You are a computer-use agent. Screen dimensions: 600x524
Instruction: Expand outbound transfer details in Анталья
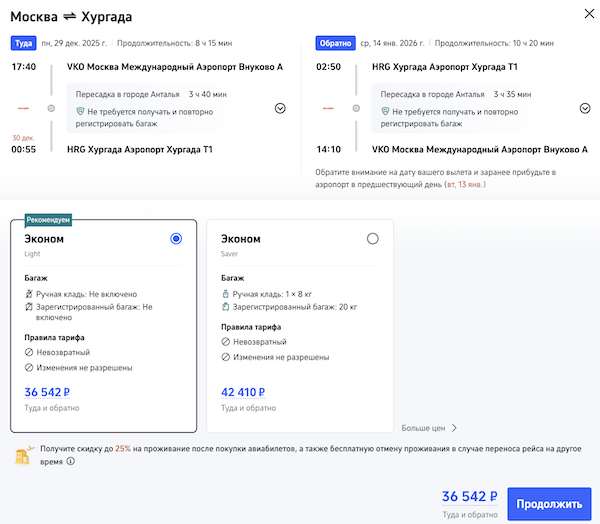point(280,108)
